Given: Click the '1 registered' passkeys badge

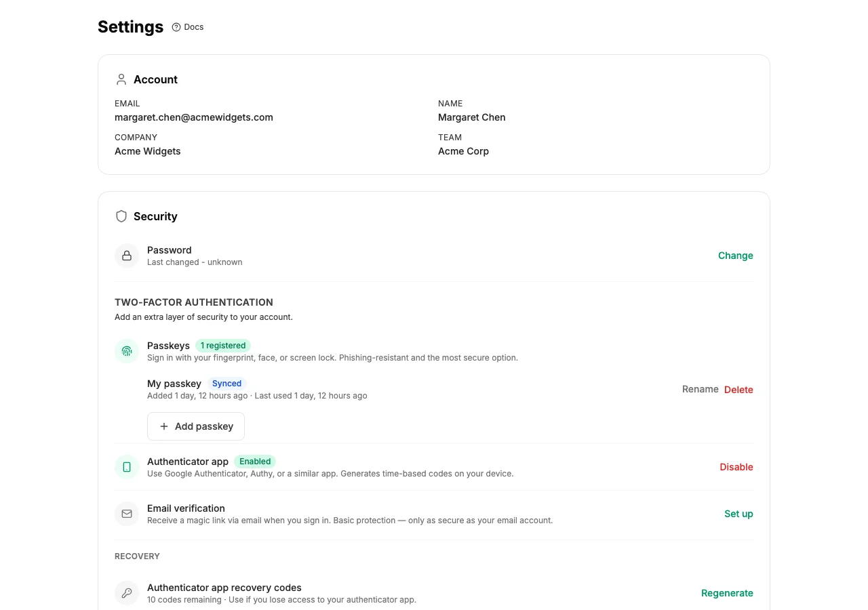Looking at the screenshot, I should click(x=223, y=346).
